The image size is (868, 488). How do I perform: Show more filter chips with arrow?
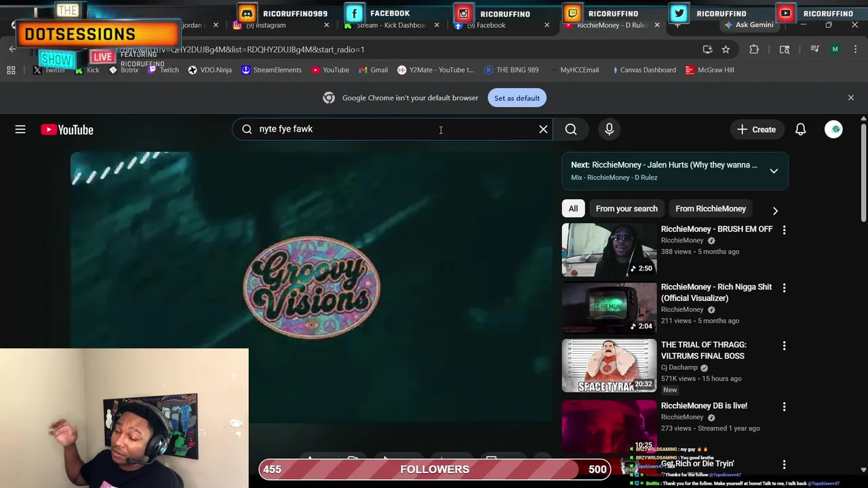775,211
